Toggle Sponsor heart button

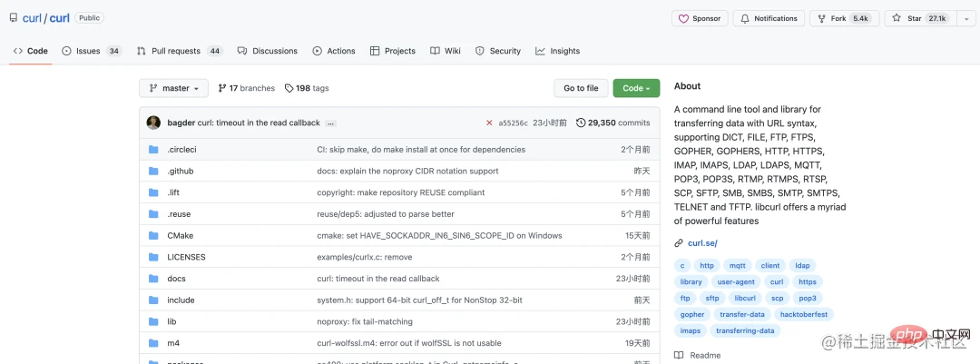(699, 18)
